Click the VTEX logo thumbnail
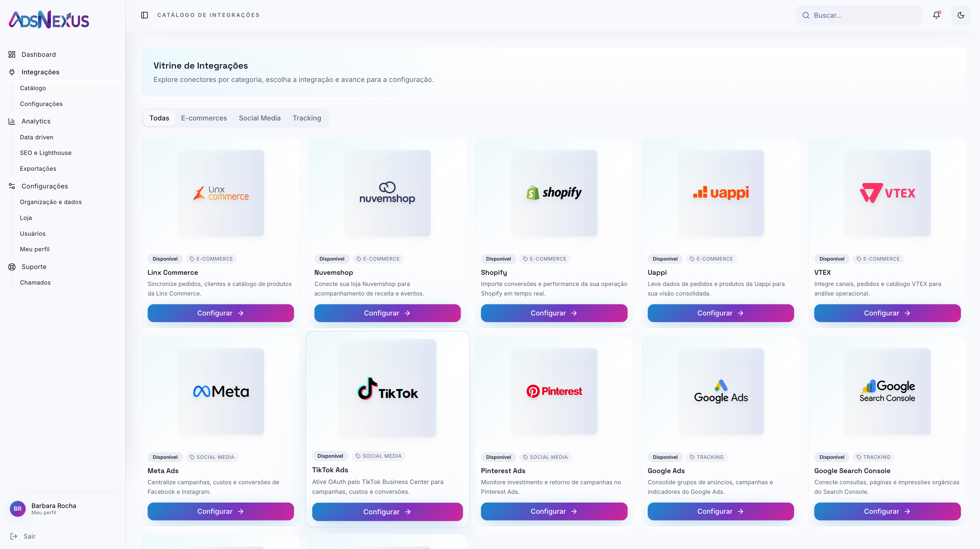 pos(887,193)
